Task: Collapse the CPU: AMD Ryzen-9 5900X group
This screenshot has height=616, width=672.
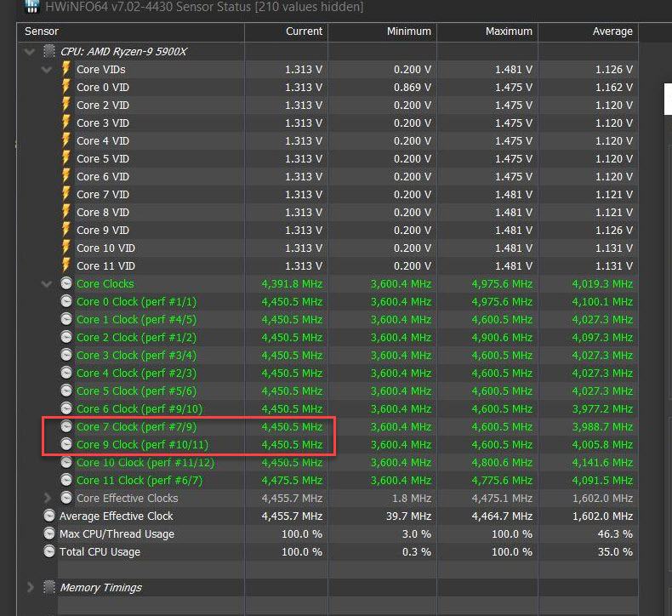Action: 30,52
